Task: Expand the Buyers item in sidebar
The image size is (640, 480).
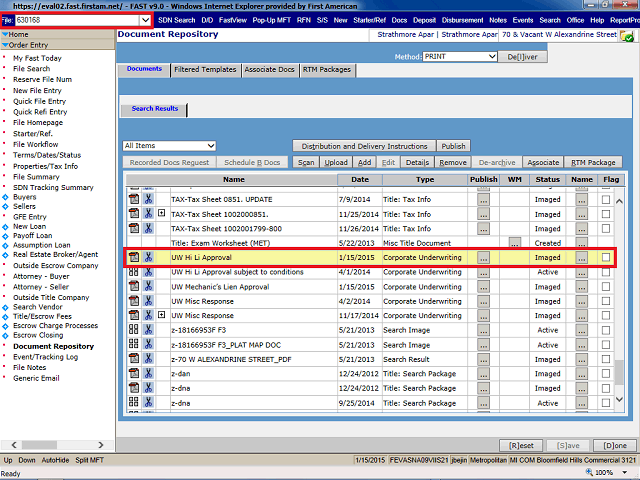Action: click(x=5, y=197)
